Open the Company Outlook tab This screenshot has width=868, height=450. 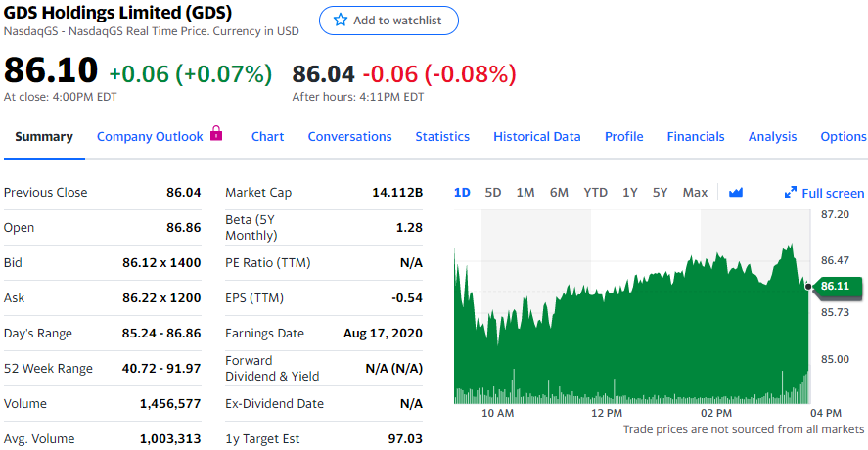150,137
